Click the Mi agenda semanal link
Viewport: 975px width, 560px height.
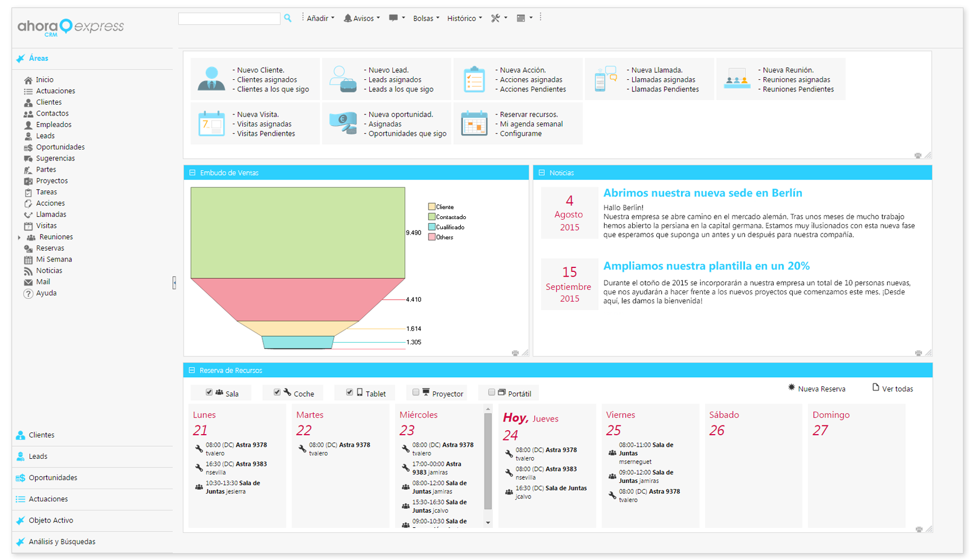pyautogui.click(x=531, y=124)
